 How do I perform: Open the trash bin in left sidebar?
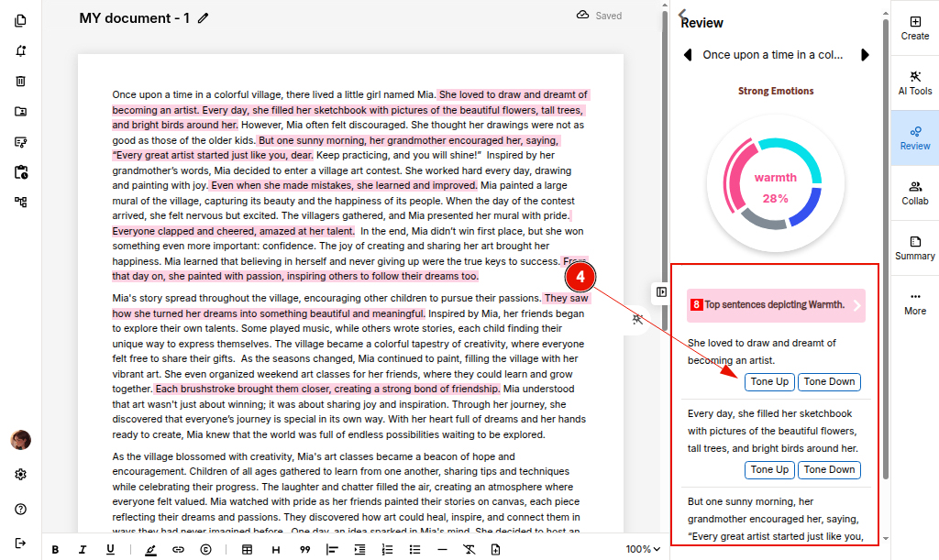click(x=20, y=81)
